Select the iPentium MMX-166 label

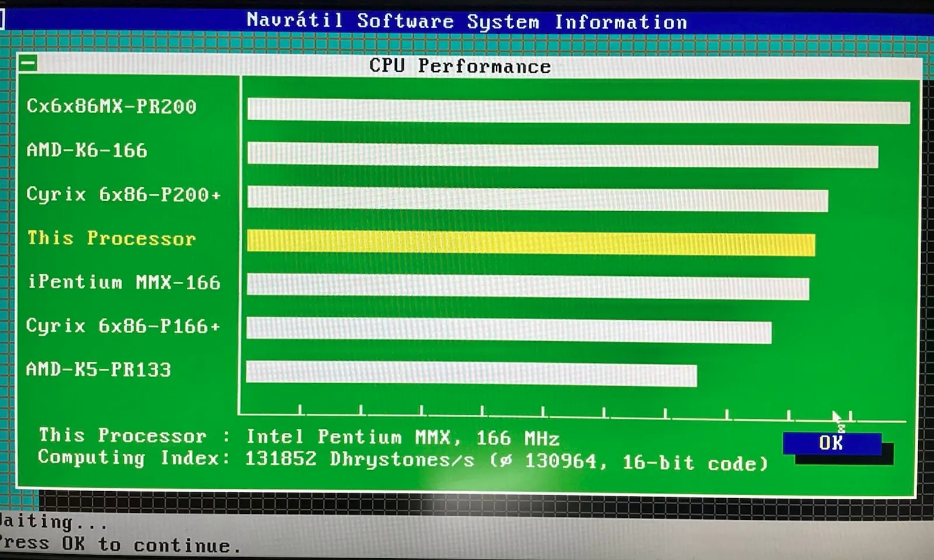pyautogui.click(x=124, y=282)
